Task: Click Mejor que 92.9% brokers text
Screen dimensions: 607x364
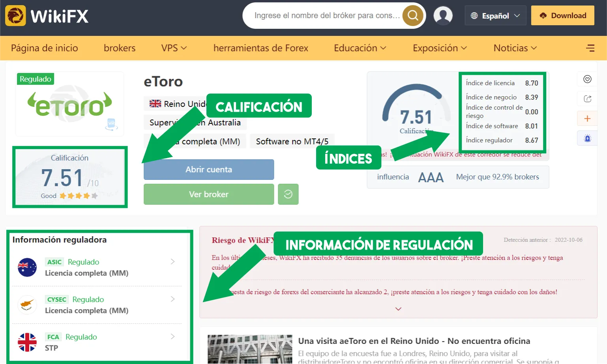Action: [497, 177]
